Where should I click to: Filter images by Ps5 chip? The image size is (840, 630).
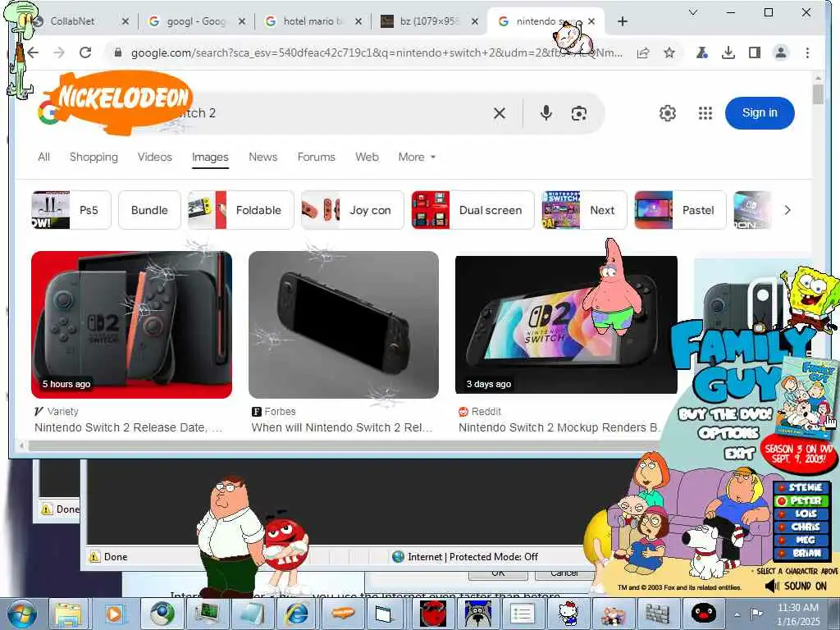click(x=71, y=210)
